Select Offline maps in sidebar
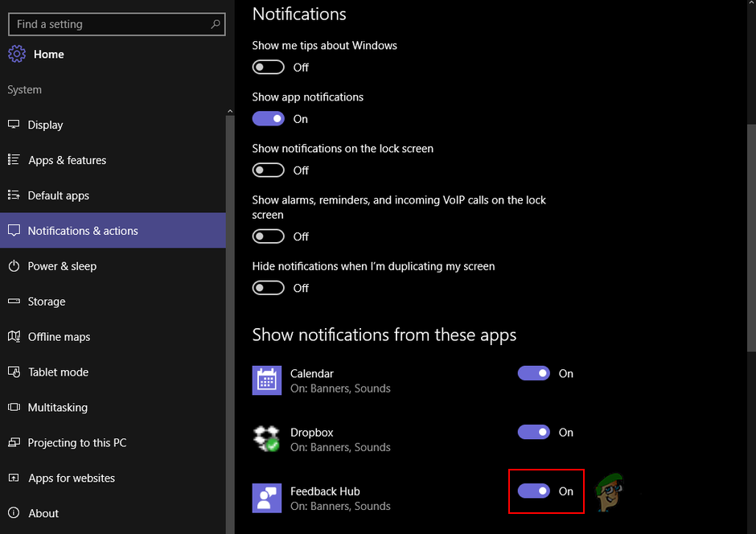 pyautogui.click(x=60, y=337)
